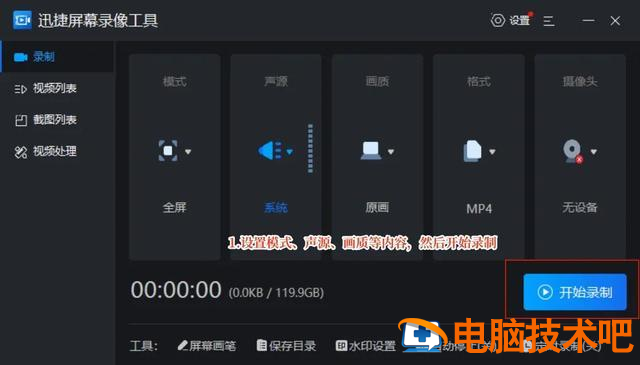Click the system sound speaker icon

point(270,151)
